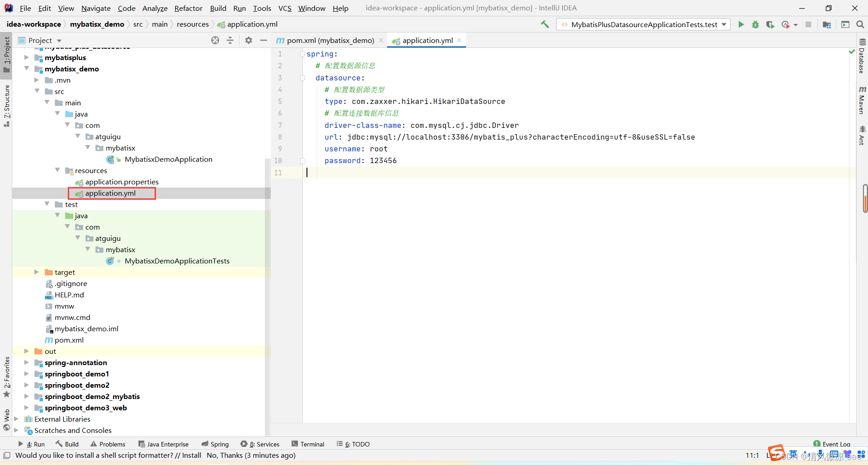Select application.yml in project tree
Image resolution: width=868 pixels, height=465 pixels.
[x=110, y=193]
